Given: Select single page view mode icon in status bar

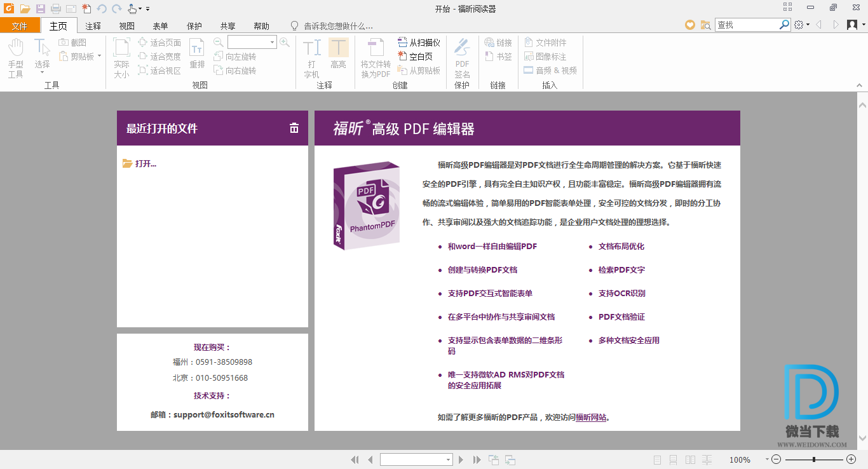Looking at the screenshot, I should pyautogui.click(x=657, y=459).
